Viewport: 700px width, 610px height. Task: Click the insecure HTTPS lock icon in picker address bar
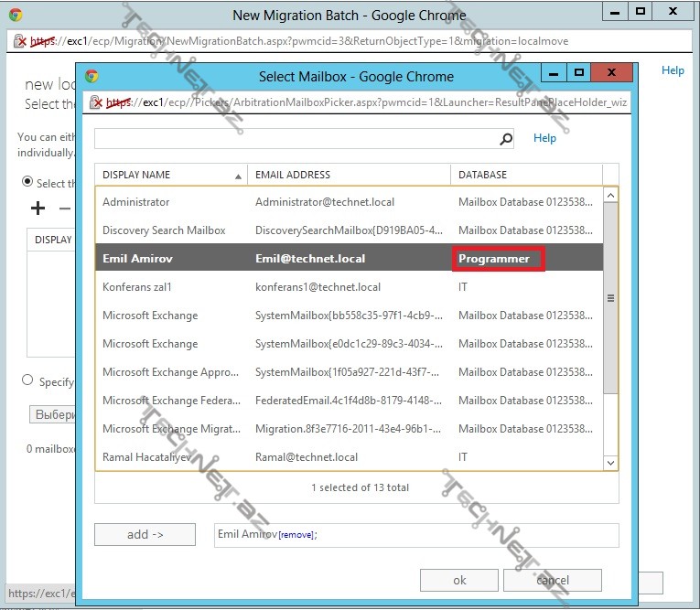96,102
